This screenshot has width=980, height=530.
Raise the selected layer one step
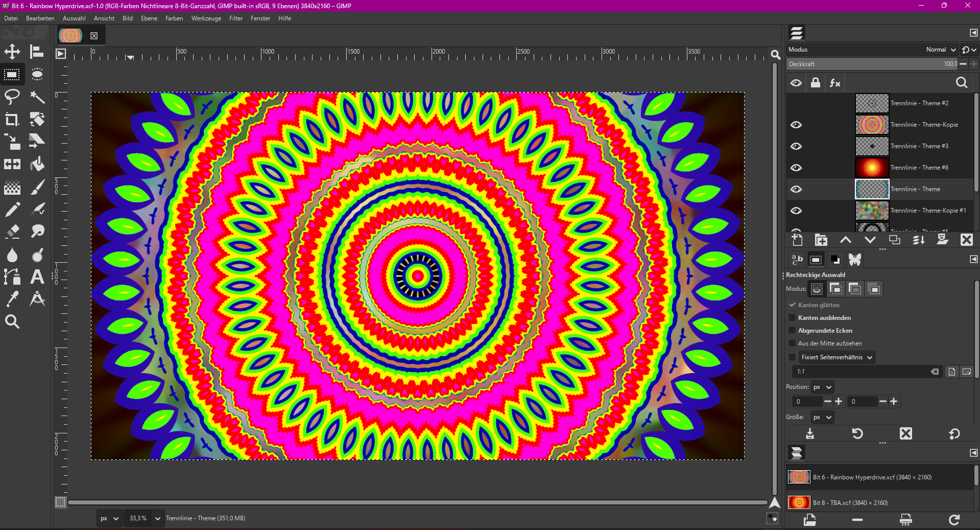point(846,240)
